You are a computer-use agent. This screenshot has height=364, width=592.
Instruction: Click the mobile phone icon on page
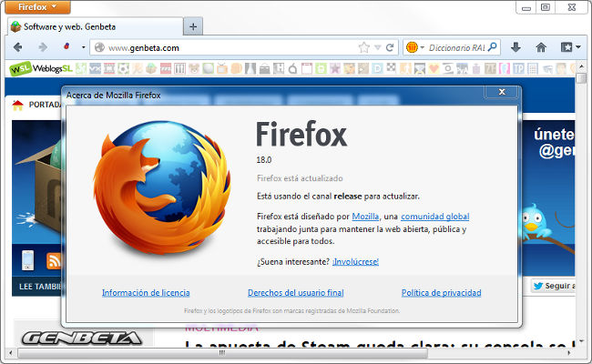[27, 260]
